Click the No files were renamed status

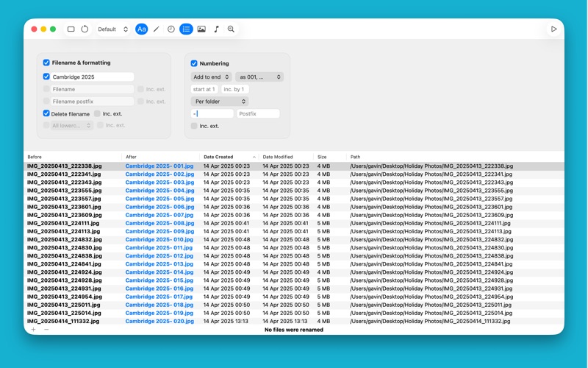pyautogui.click(x=294, y=330)
